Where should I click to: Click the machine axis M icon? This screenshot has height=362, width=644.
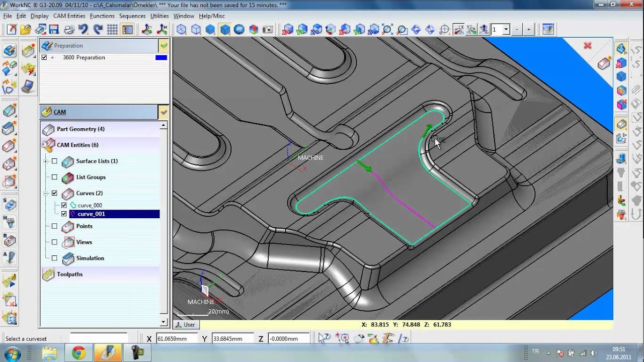click(x=162, y=30)
